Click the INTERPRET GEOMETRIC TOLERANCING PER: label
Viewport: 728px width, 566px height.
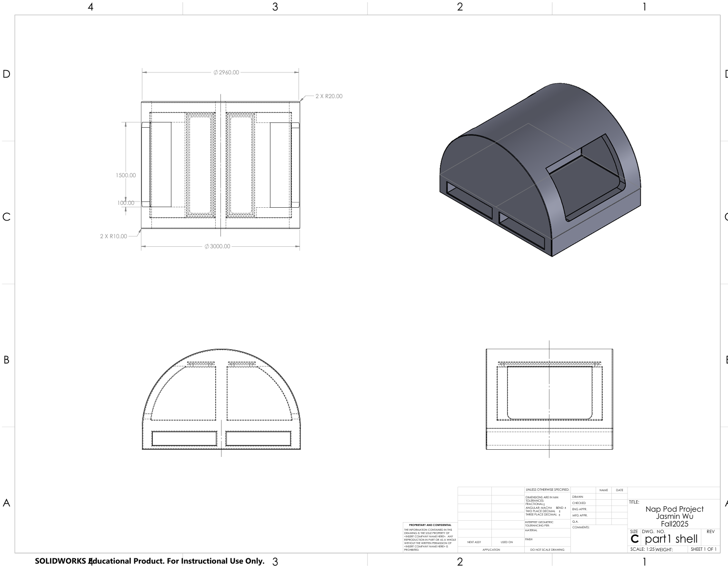coord(539,524)
